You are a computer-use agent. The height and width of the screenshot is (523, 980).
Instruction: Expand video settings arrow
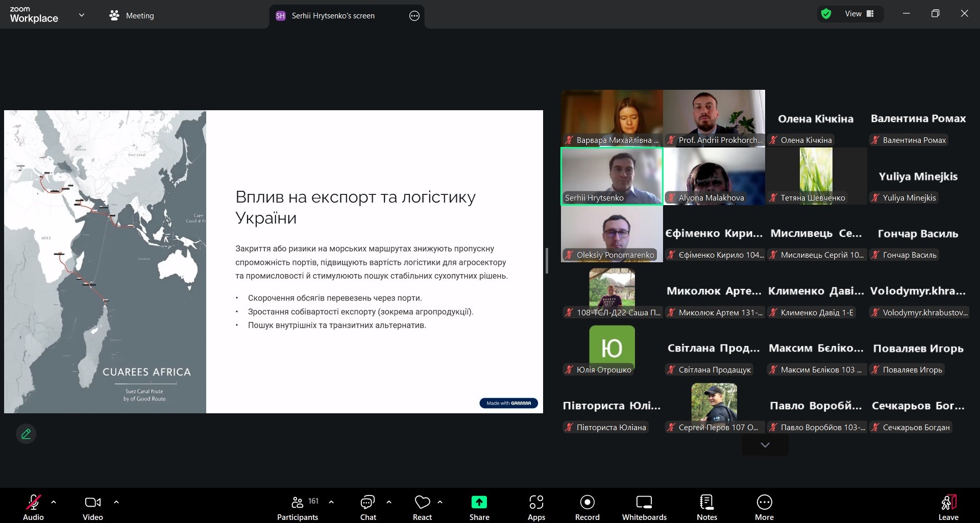(116, 502)
